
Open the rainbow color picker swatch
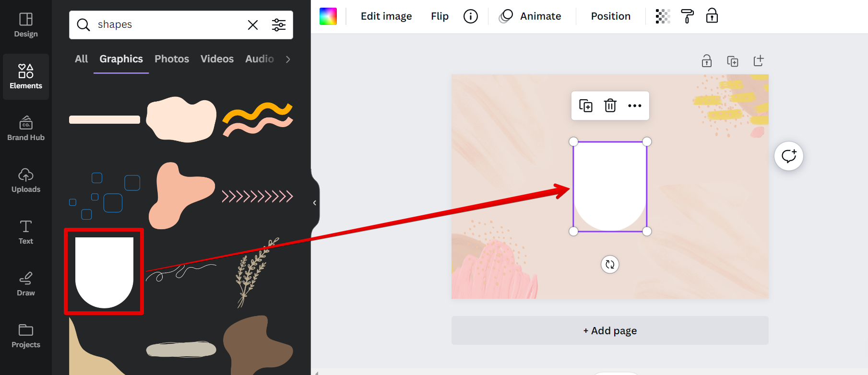click(x=328, y=16)
